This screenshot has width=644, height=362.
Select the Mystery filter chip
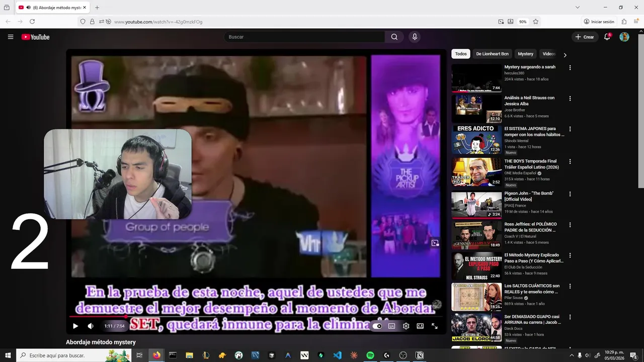(x=525, y=54)
